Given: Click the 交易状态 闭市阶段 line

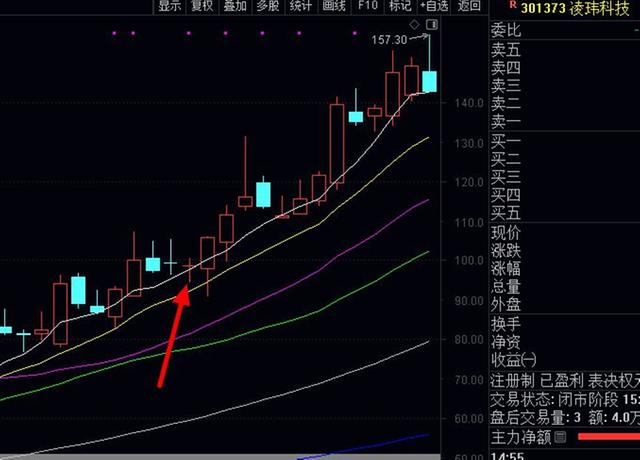Looking at the screenshot, I should pyautogui.click(x=565, y=400).
